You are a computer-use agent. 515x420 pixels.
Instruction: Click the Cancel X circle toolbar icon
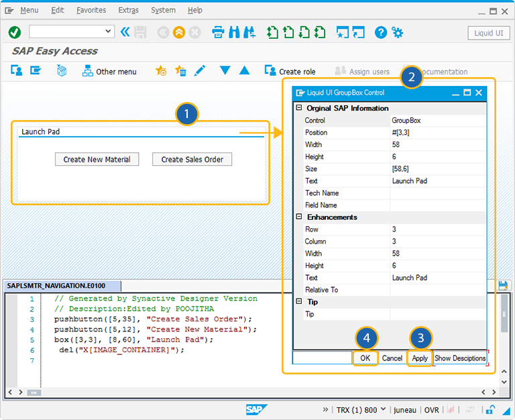pos(194,32)
